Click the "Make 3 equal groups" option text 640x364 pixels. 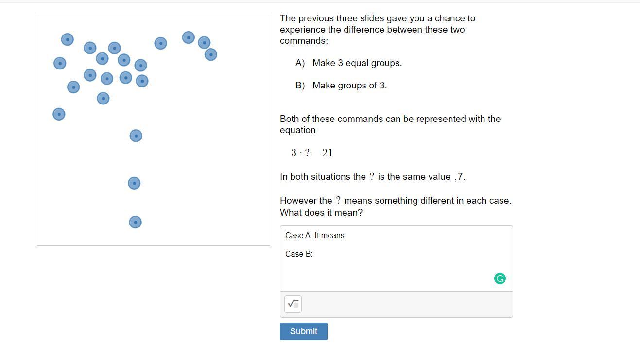(357, 63)
